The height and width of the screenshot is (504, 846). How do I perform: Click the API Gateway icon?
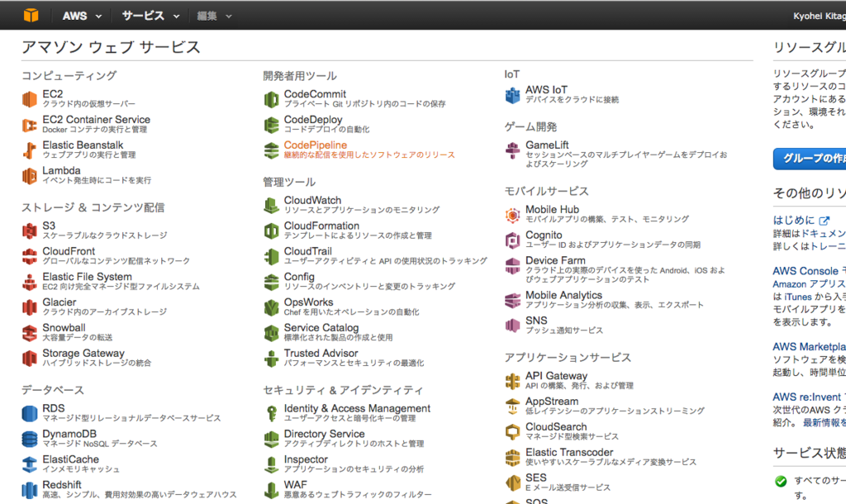click(x=512, y=381)
